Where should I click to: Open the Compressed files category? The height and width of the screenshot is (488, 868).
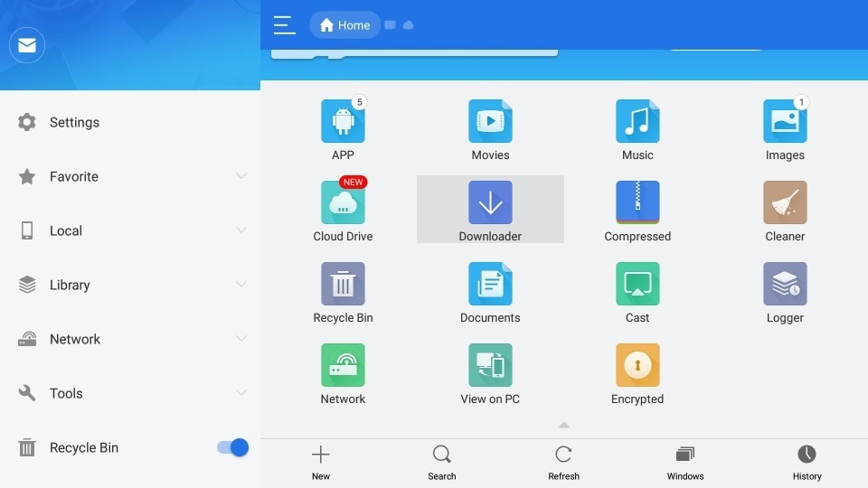point(637,203)
